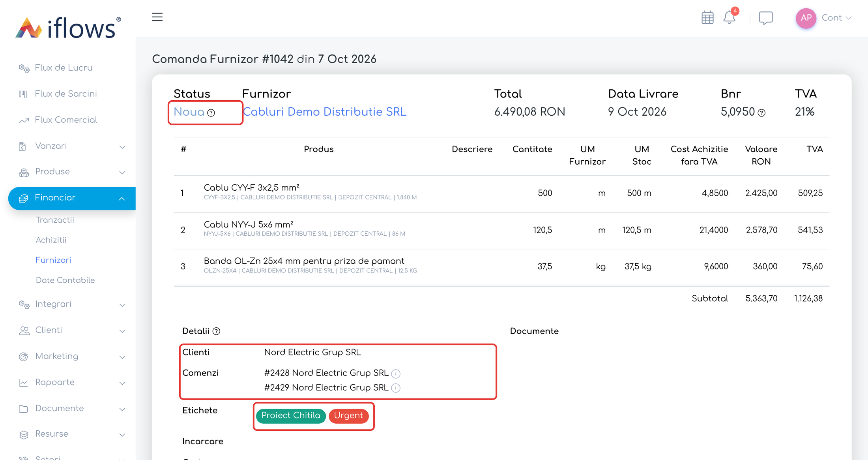The width and height of the screenshot is (868, 460).
Task: Toggle the hamburger sidebar menu
Action: [x=157, y=17]
